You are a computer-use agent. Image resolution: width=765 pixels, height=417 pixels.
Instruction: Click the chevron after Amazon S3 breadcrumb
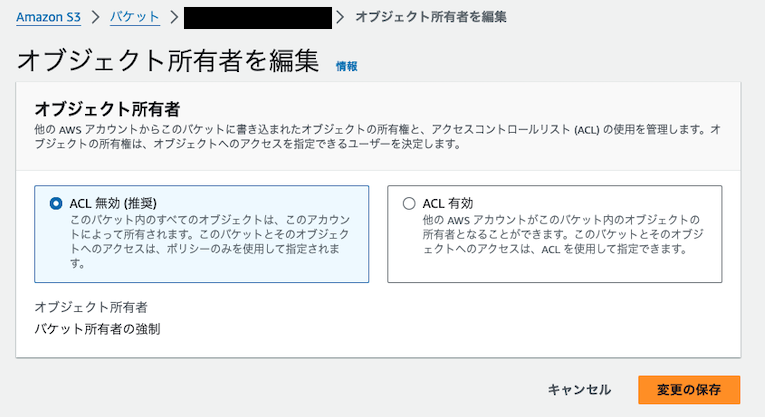coord(96,18)
